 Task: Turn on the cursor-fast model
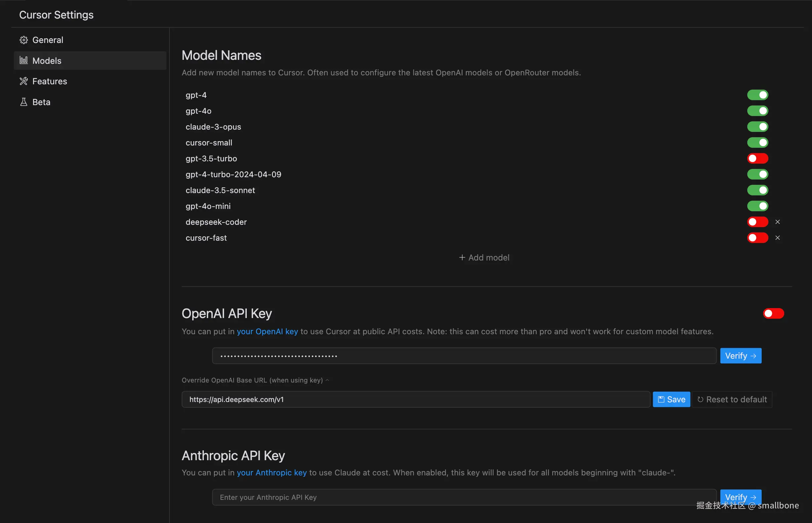click(x=757, y=238)
